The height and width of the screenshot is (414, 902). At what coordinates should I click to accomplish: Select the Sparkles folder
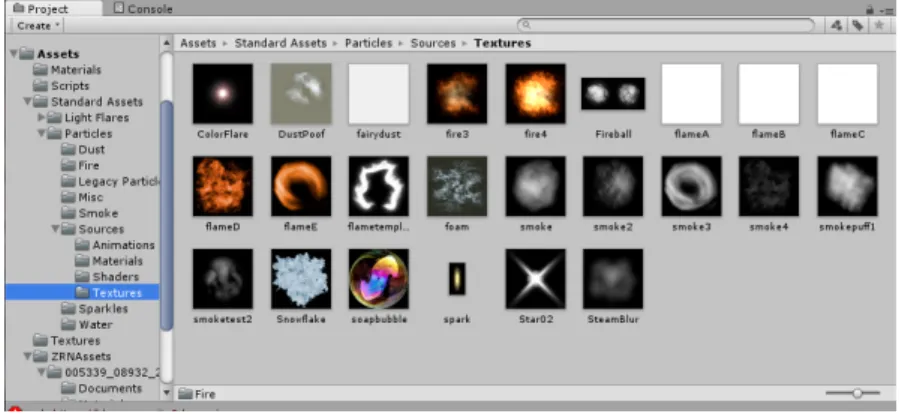[95, 309]
